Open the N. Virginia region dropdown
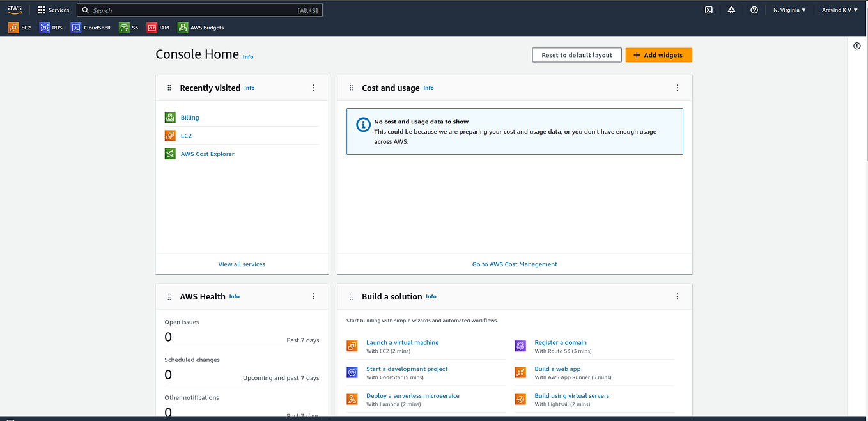 click(x=789, y=10)
